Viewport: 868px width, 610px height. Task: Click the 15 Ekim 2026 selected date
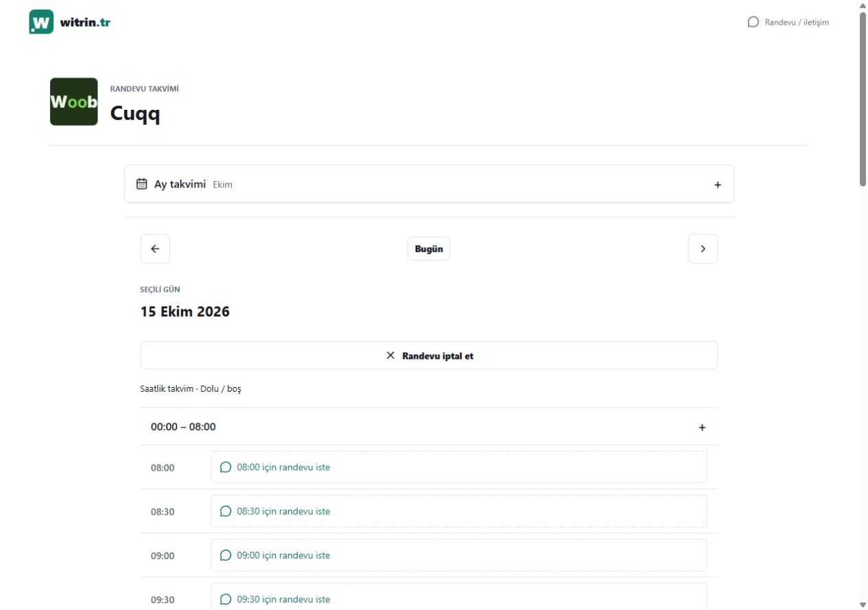click(x=185, y=312)
